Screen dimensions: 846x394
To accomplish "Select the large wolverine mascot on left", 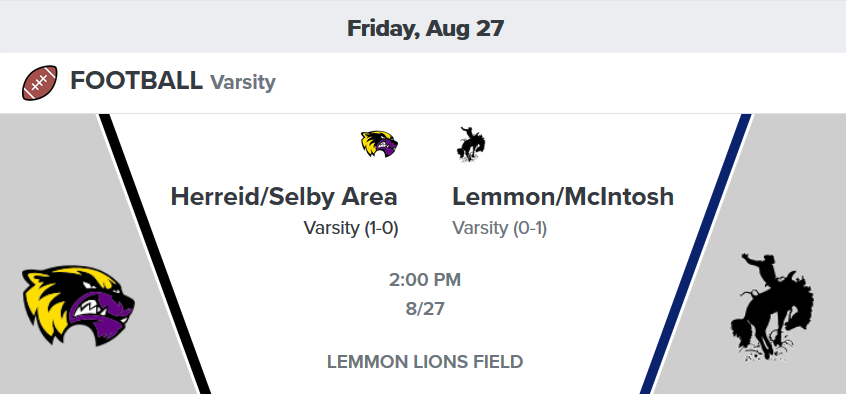I will [78, 305].
